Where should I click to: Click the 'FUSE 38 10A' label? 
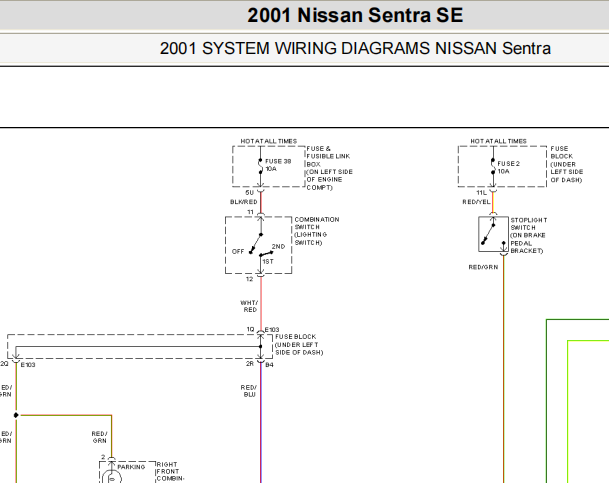coord(278,165)
